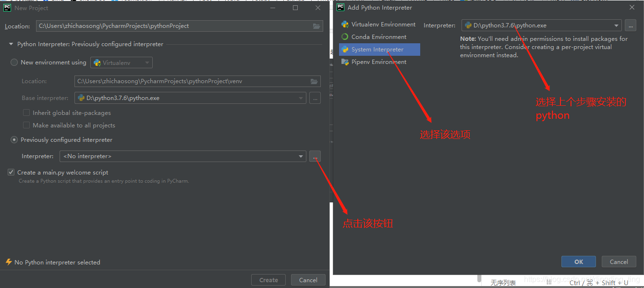The height and width of the screenshot is (288, 644).
Task: Select System Interpreter option
Action: (x=379, y=49)
